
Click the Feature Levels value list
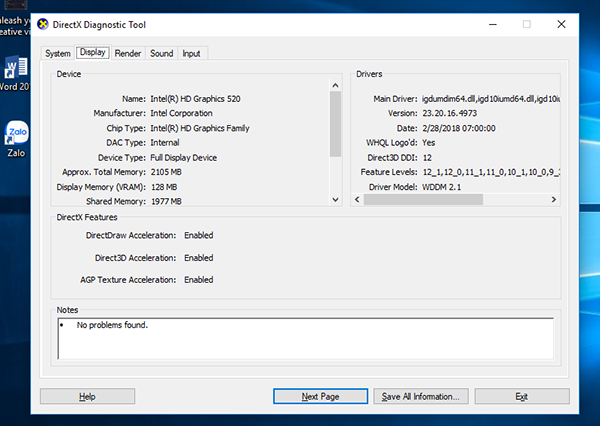[x=491, y=172]
